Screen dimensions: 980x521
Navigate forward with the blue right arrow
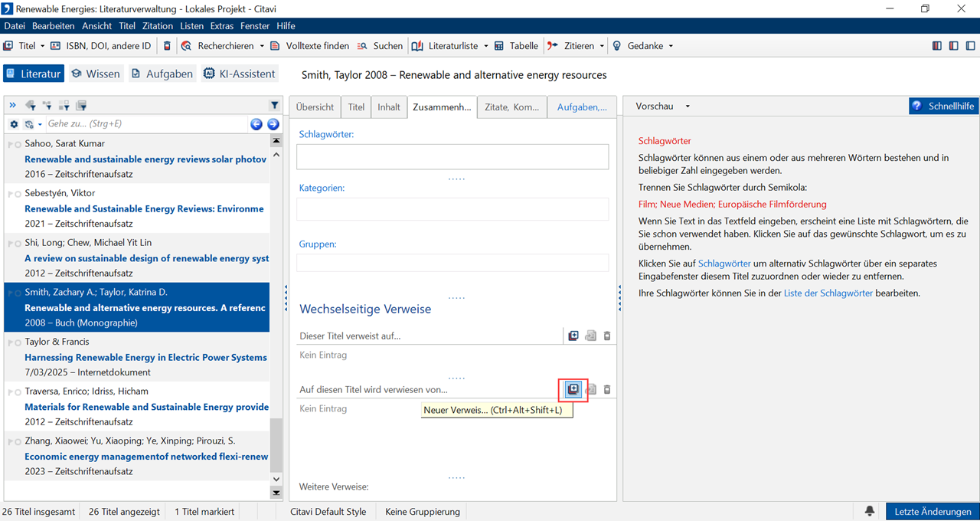(273, 124)
